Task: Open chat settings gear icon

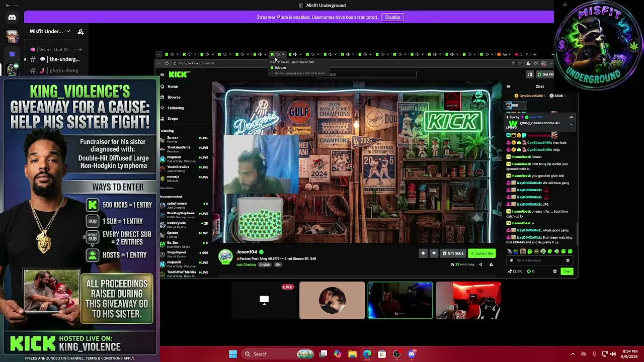Action: click(555, 271)
